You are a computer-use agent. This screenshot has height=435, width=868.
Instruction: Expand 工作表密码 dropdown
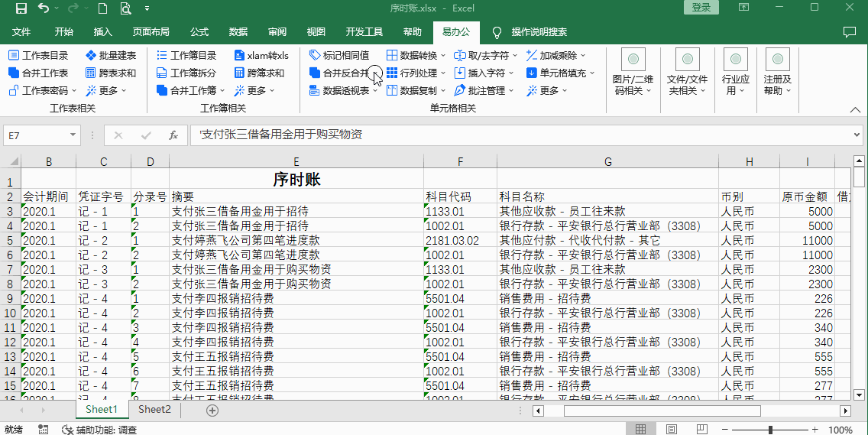point(75,90)
